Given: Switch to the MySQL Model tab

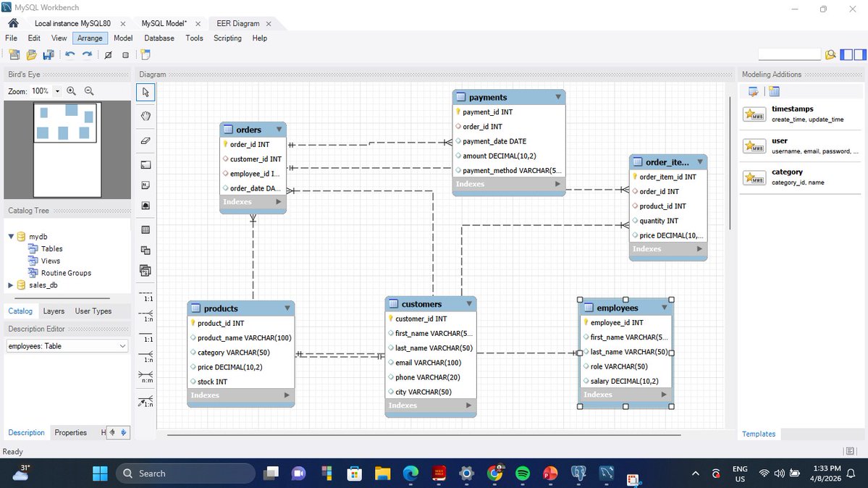Looking at the screenshot, I should (164, 22).
